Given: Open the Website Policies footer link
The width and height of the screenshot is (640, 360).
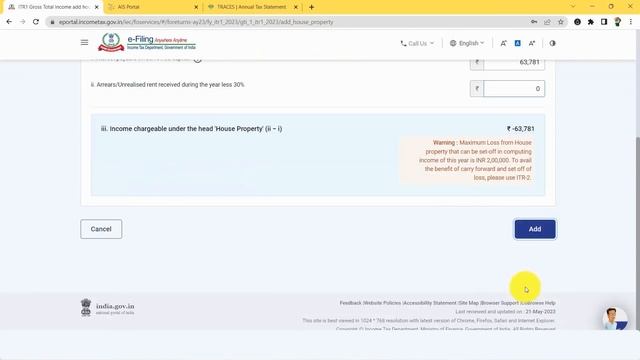Looking at the screenshot, I should 382,303.
